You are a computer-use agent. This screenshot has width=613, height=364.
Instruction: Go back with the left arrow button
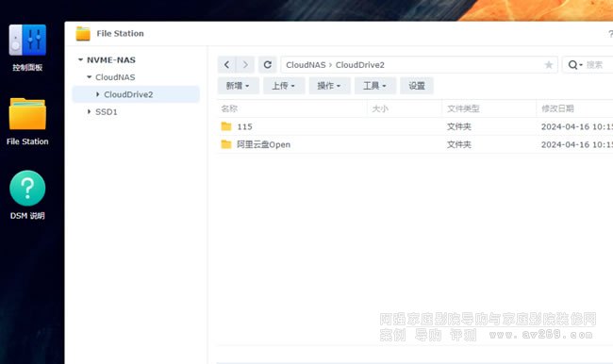pyautogui.click(x=226, y=64)
